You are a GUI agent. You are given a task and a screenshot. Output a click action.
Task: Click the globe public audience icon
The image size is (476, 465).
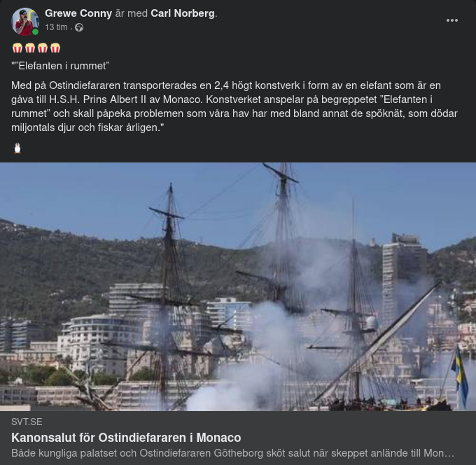pos(79,27)
